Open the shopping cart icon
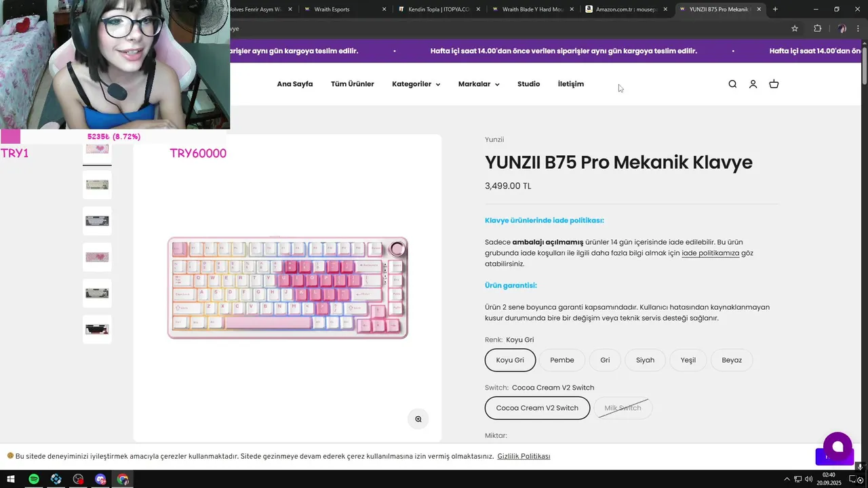 pyautogui.click(x=774, y=84)
